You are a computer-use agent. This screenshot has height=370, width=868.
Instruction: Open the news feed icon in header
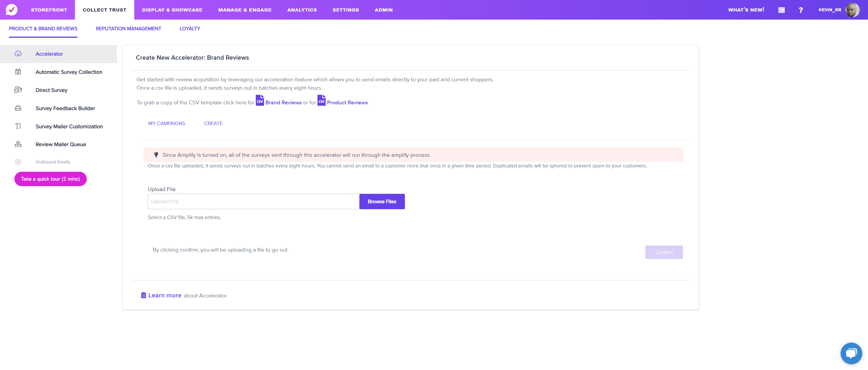782,10
